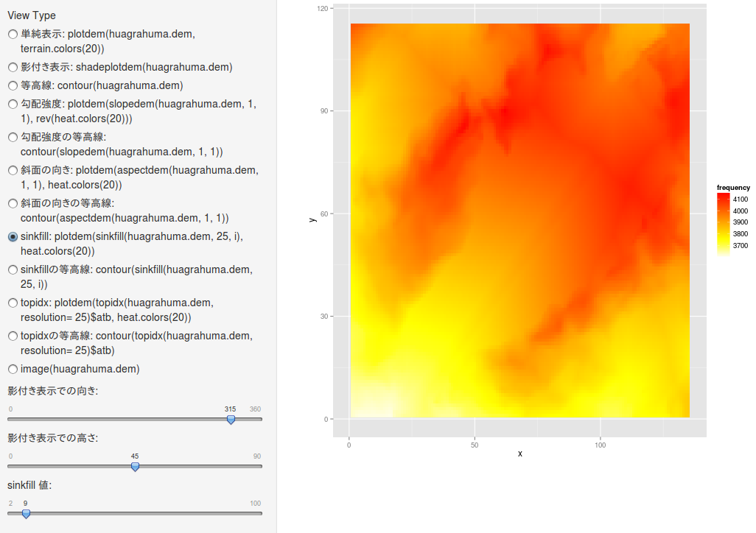Click the heatmap plot image

tap(519, 220)
